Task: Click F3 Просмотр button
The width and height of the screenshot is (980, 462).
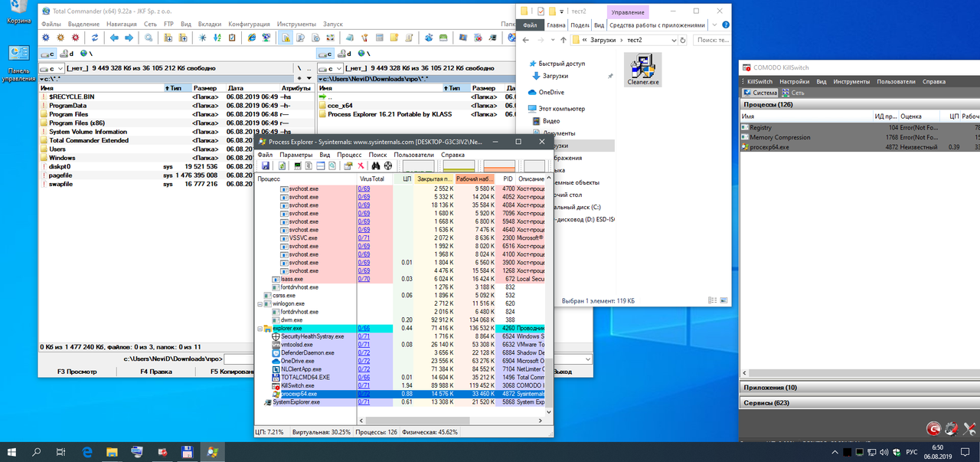Action: tap(77, 372)
